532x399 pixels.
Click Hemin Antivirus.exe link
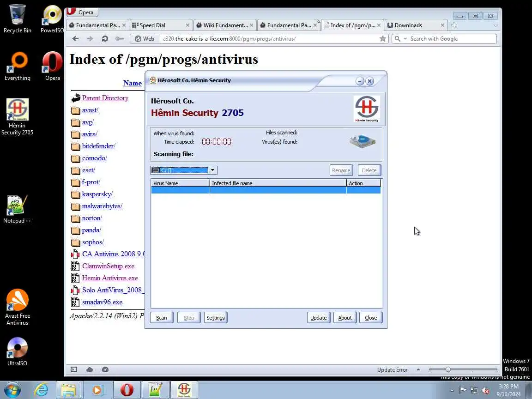(x=110, y=278)
